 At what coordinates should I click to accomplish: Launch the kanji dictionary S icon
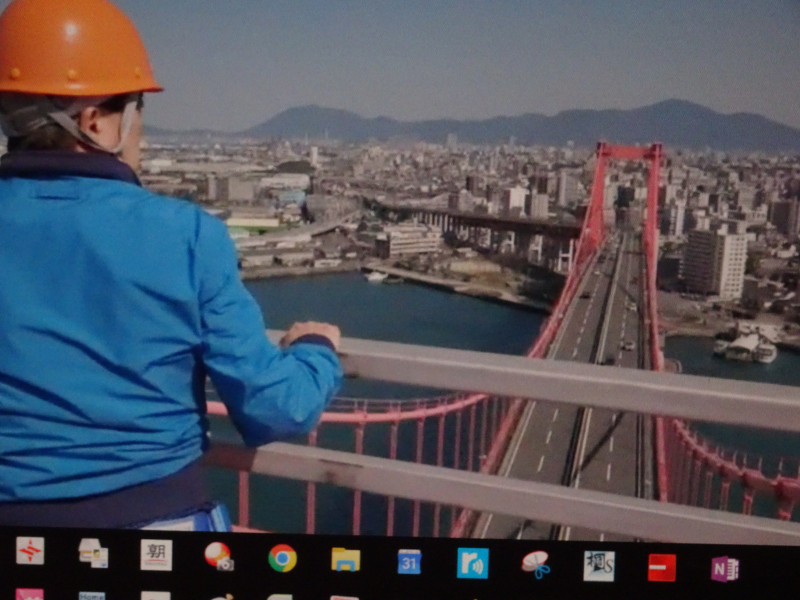(x=599, y=566)
